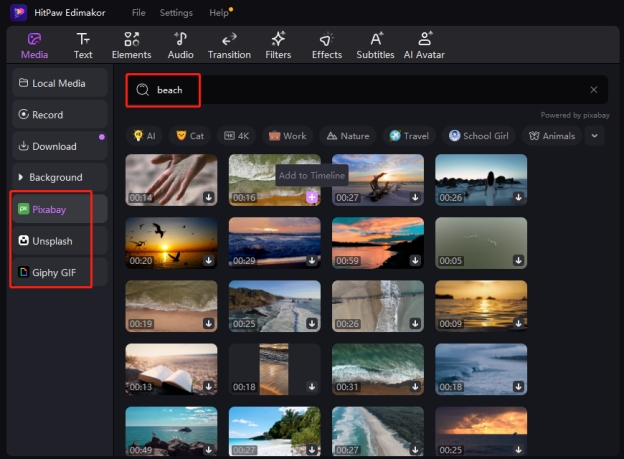The image size is (624, 459).
Task: Select the Unsplash source
Action: (x=60, y=241)
